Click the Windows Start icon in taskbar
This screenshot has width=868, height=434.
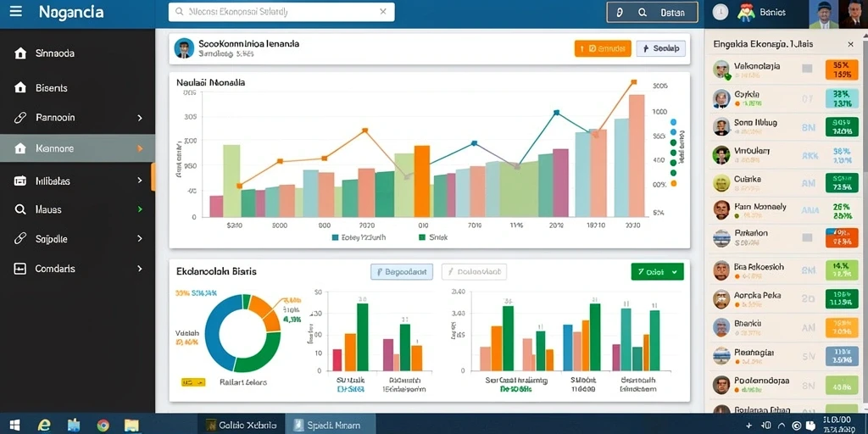(x=15, y=425)
